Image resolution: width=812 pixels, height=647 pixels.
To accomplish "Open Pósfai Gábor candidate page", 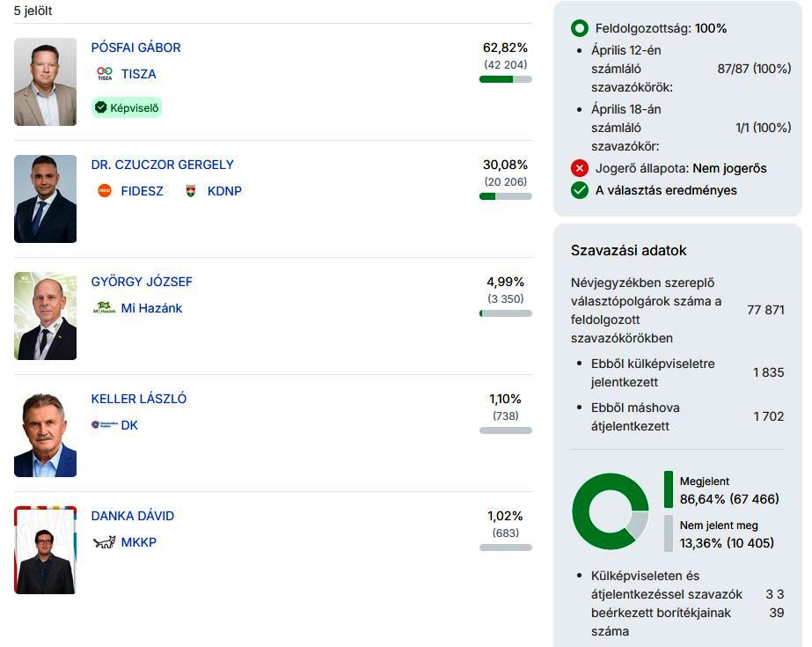I will [x=135, y=48].
